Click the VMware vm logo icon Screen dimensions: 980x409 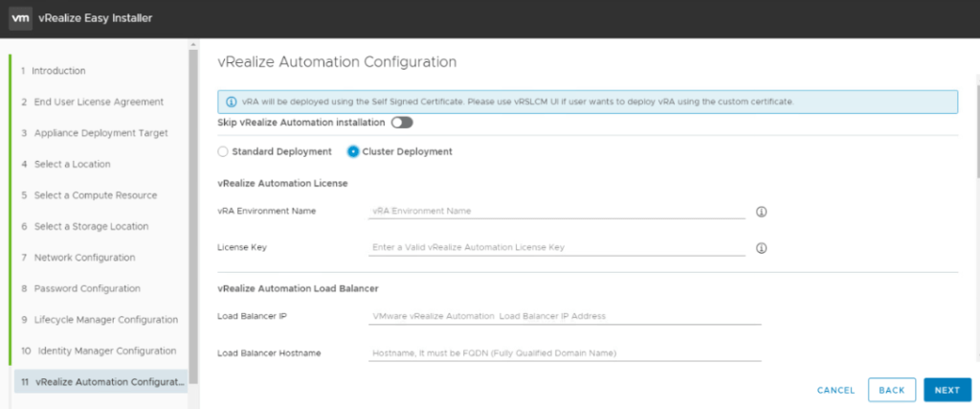21,18
